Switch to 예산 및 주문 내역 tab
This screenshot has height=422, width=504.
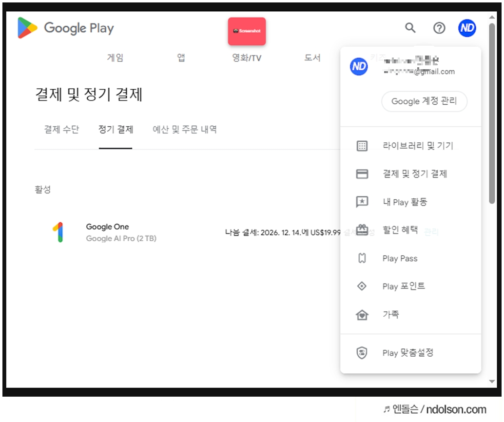(x=185, y=130)
